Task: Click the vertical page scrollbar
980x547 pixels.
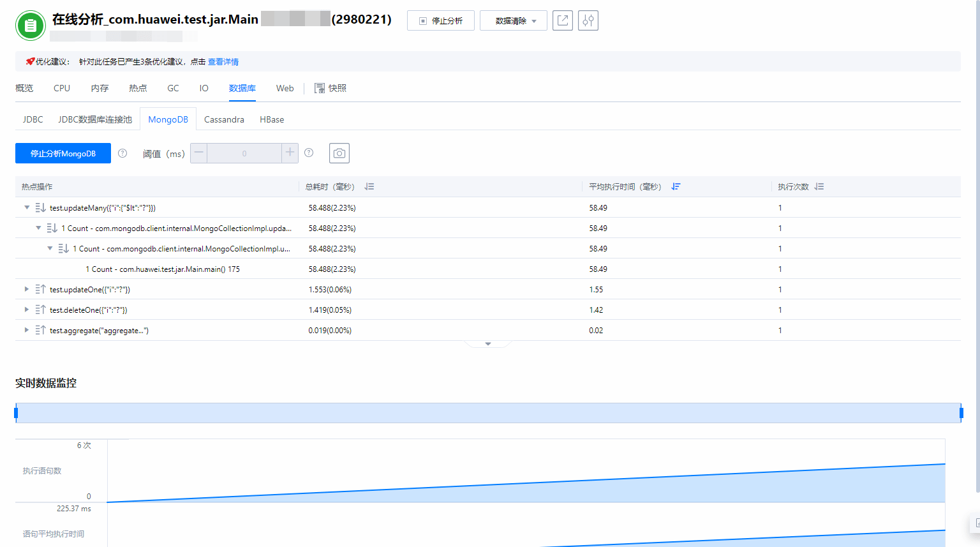Action: (x=977, y=246)
